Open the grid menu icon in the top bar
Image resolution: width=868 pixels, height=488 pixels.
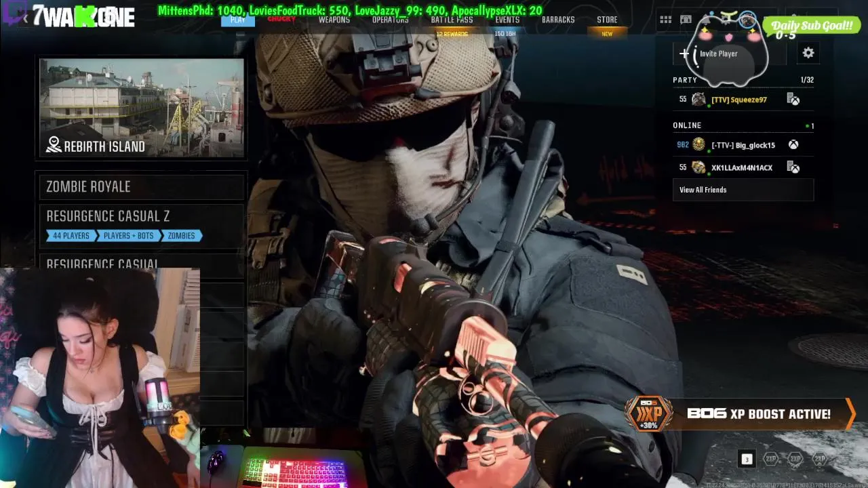(x=665, y=20)
